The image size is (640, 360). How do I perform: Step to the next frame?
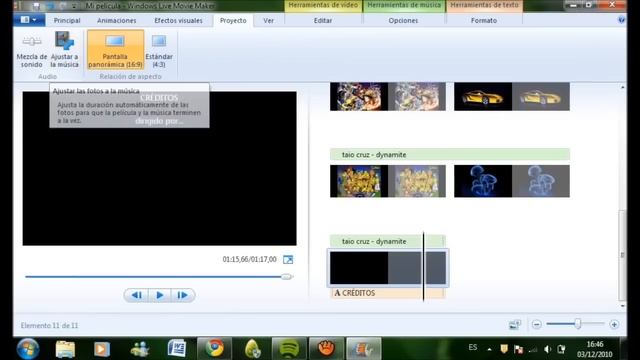182,295
